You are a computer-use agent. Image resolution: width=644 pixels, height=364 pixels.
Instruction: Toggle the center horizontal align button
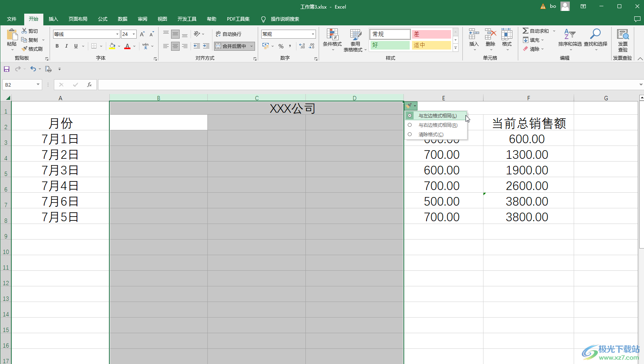coord(175,46)
